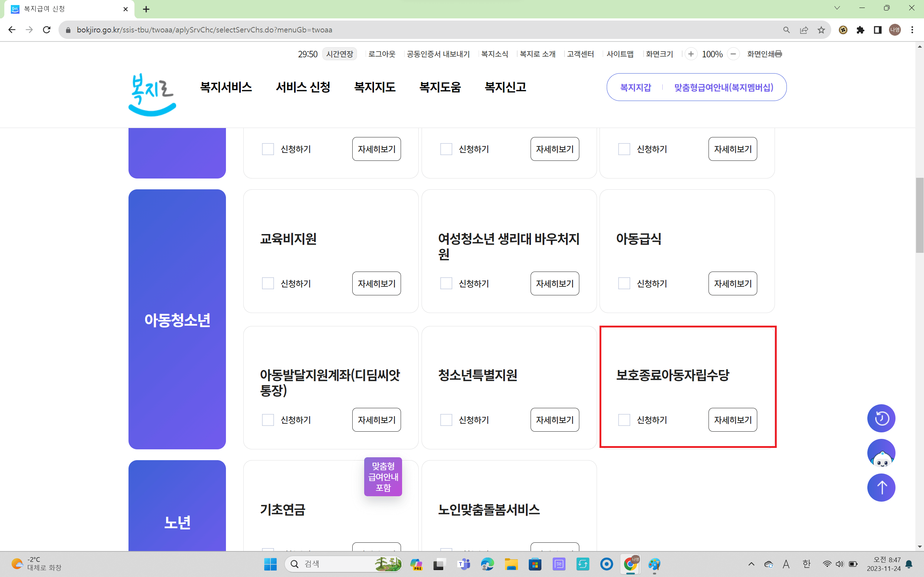Viewport: 924px width, 577px height.
Task: Click the minus icon to reduce screen size
Action: click(734, 54)
